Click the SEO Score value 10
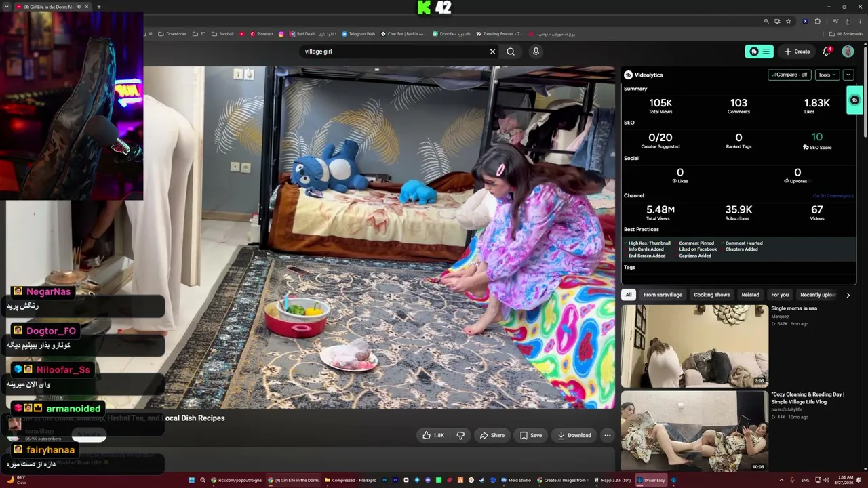868x488 pixels. 816,137
